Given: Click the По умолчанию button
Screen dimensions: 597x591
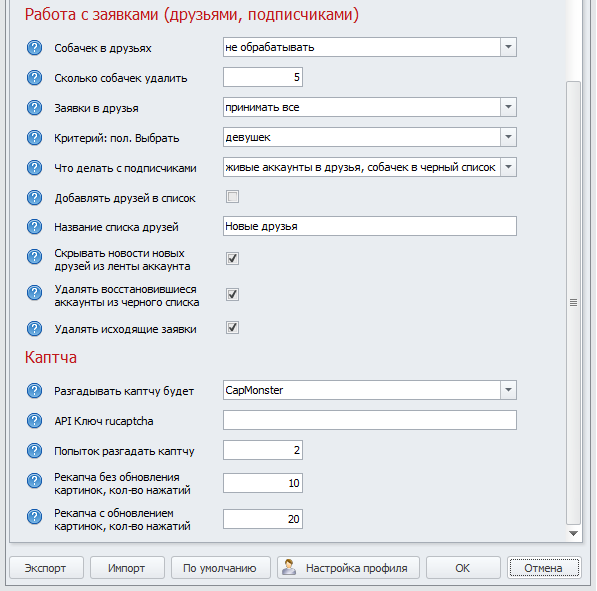Looking at the screenshot, I should 221,568.
